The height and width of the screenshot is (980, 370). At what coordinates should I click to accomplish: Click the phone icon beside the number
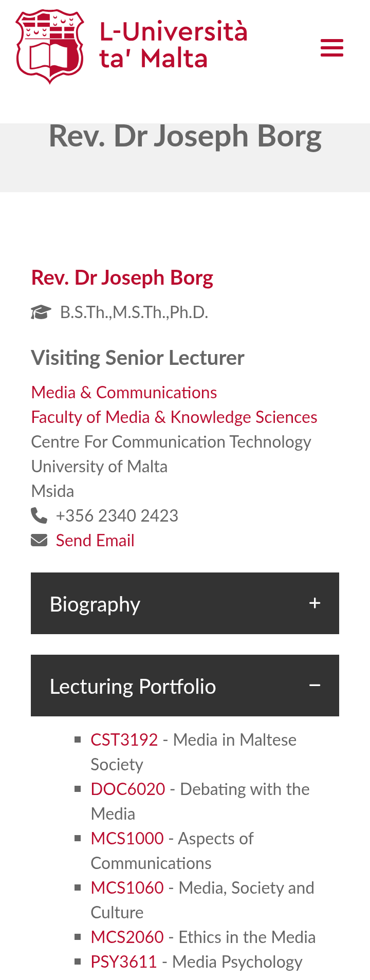[x=39, y=515]
